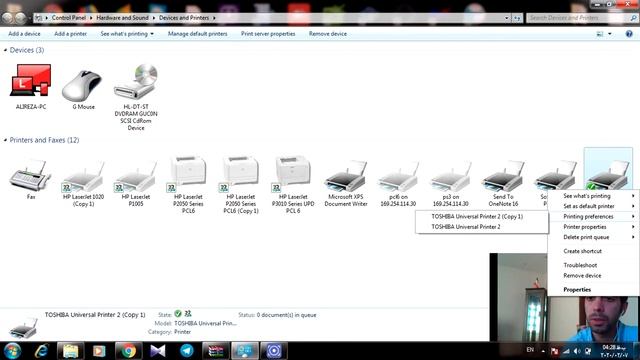Select Microsoft XPS Document Writer printer

[x=346, y=177]
